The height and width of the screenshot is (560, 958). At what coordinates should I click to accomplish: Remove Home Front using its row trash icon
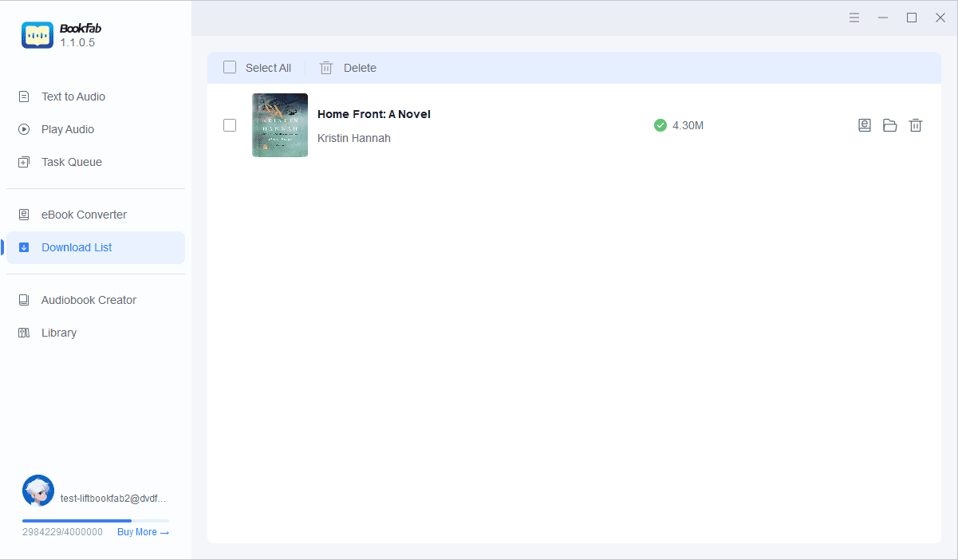(916, 125)
